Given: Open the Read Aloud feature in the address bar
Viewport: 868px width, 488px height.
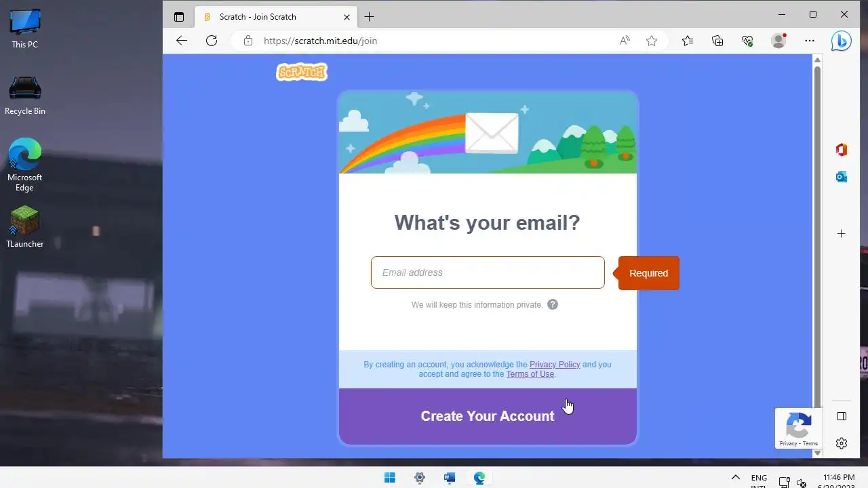Looking at the screenshot, I should pos(625,41).
